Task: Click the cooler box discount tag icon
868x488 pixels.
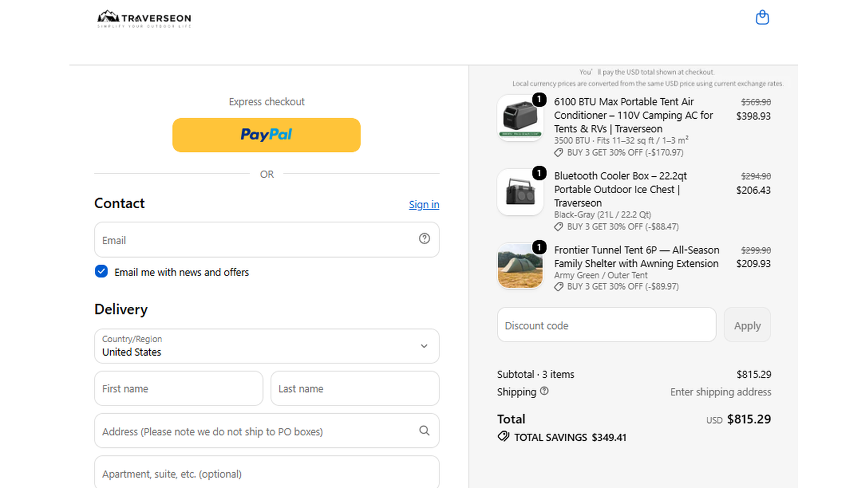Action: pos(559,227)
